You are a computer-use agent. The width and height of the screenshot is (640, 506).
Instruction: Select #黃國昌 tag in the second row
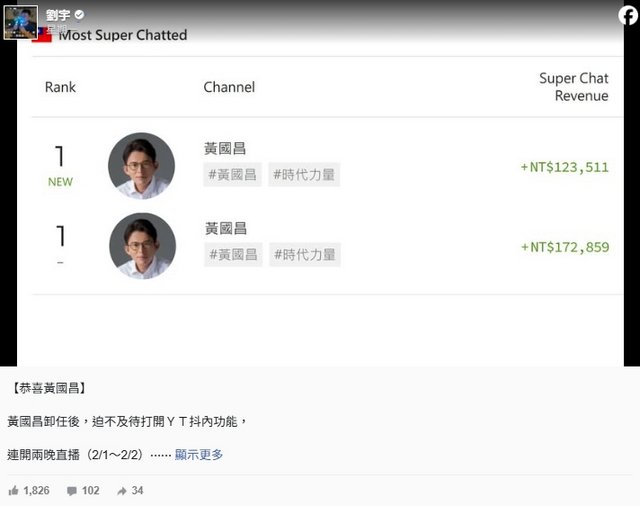[232, 255]
